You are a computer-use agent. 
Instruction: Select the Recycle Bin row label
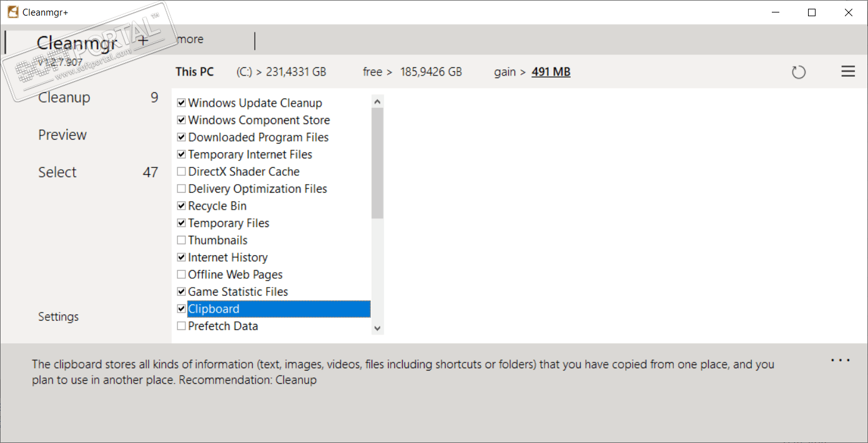(217, 206)
